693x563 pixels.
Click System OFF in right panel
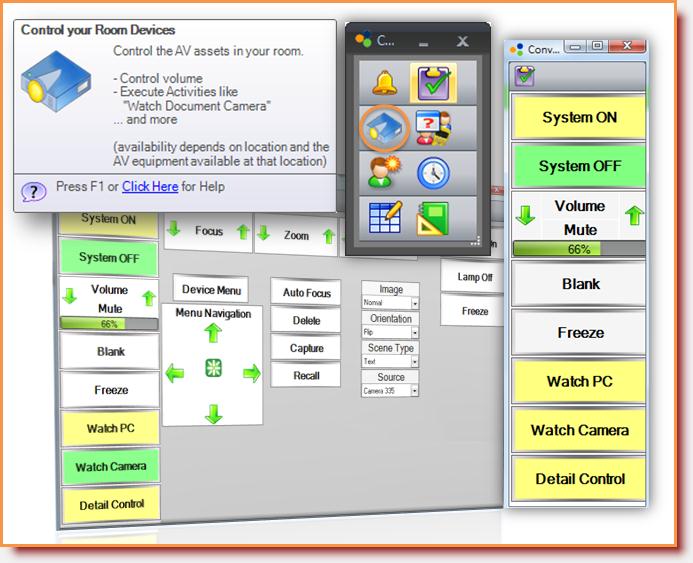(x=579, y=166)
